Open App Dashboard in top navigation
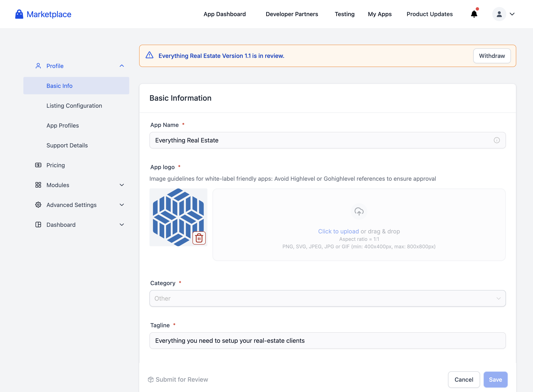This screenshot has height=392, width=533. click(x=225, y=14)
